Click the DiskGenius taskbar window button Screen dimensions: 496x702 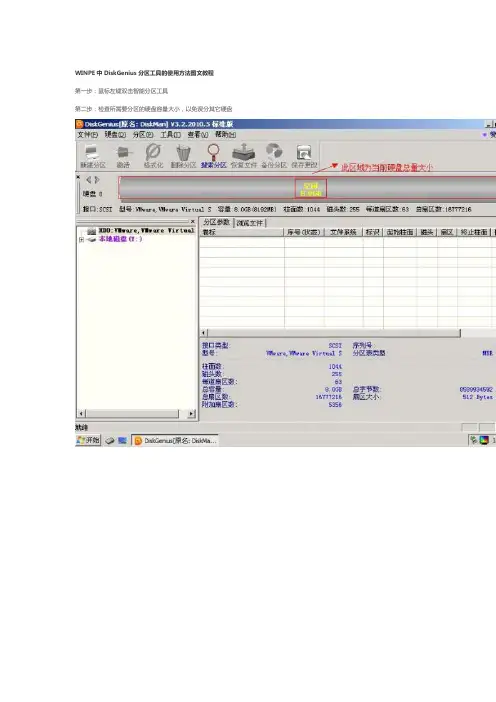pos(175,441)
